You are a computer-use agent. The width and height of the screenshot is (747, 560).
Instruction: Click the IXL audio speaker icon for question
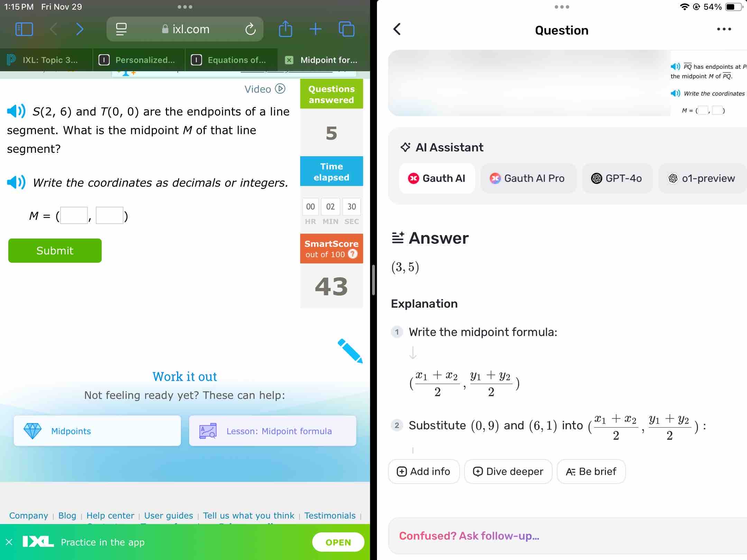click(16, 112)
